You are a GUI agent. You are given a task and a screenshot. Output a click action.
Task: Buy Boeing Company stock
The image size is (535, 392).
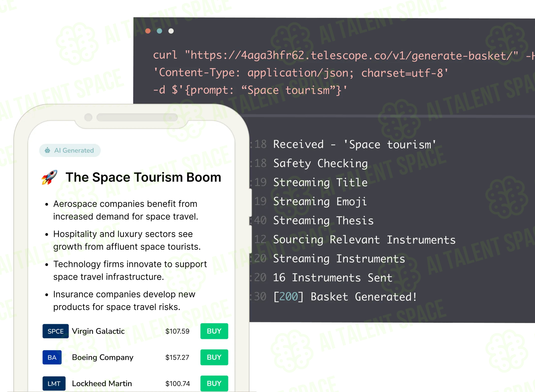click(x=214, y=357)
